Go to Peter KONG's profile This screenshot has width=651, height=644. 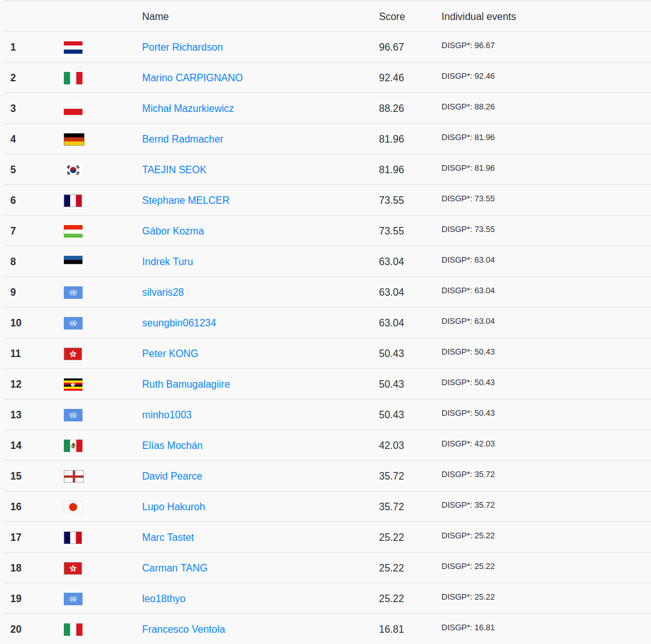click(170, 354)
